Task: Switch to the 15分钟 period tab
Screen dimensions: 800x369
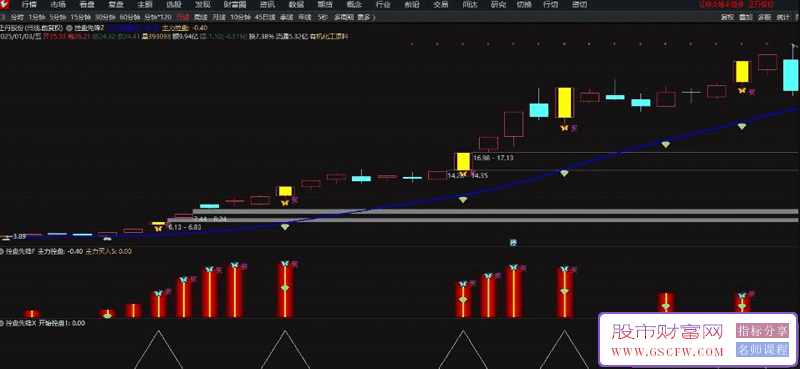Action: click(x=81, y=17)
